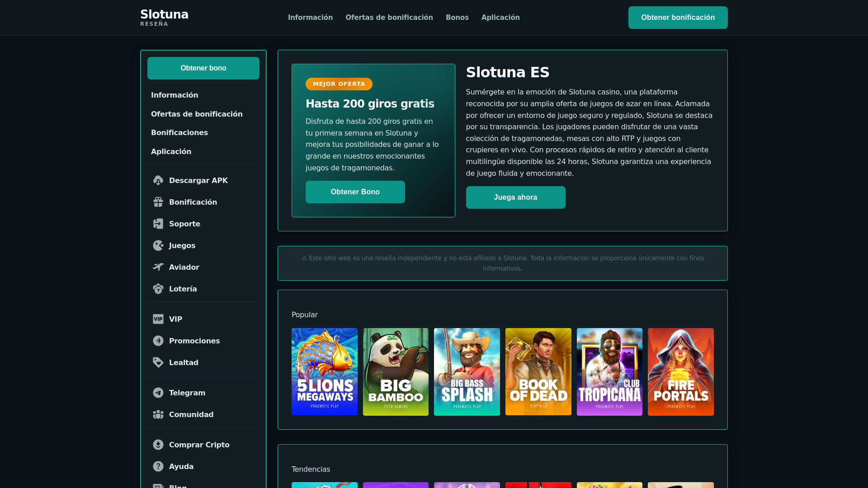The width and height of the screenshot is (868, 488).
Task: Click the Soporte sidebar icon
Action: click(158, 224)
